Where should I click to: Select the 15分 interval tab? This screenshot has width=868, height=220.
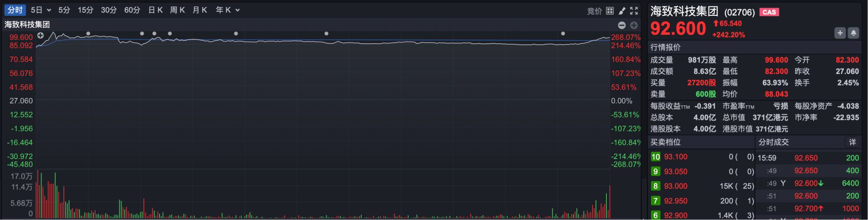85,10
